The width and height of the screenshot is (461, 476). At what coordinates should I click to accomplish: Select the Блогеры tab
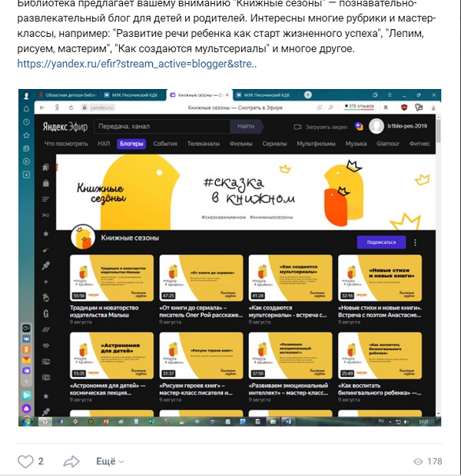[x=131, y=144]
